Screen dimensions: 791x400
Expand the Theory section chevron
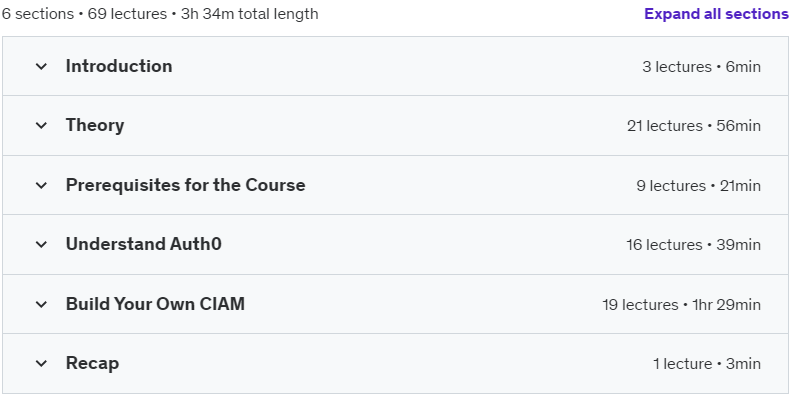(x=41, y=125)
